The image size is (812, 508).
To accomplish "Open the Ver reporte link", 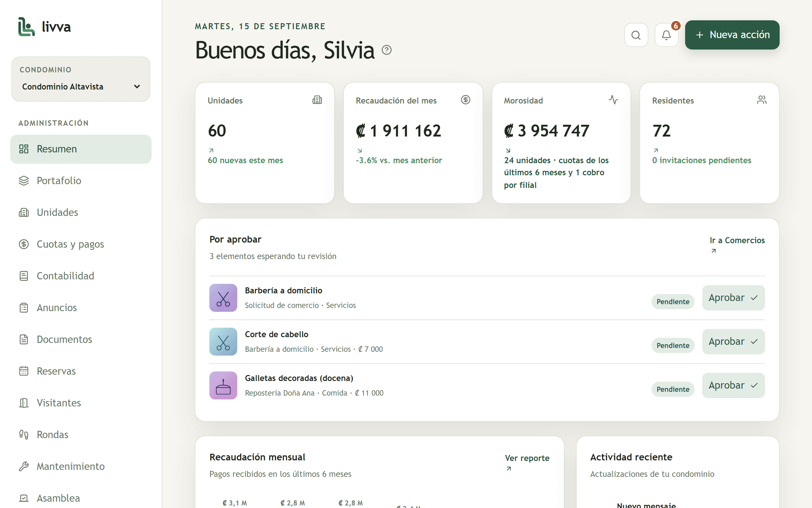I will click(527, 462).
